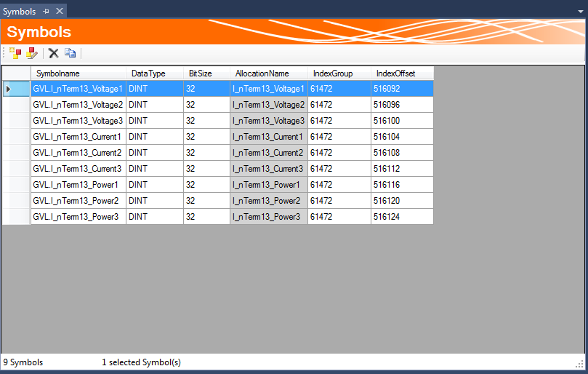Click bit size 32 in Power1 row
The image size is (588, 374).
pyautogui.click(x=206, y=185)
